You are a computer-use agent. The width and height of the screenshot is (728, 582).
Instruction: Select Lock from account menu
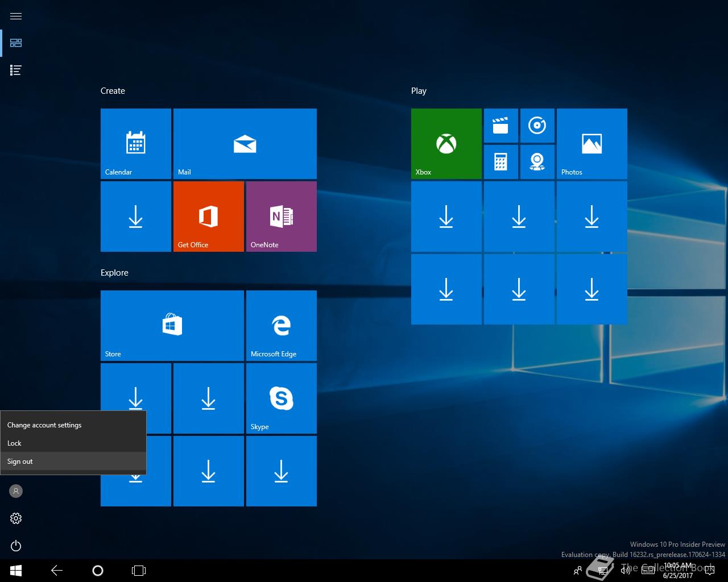pyautogui.click(x=73, y=443)
